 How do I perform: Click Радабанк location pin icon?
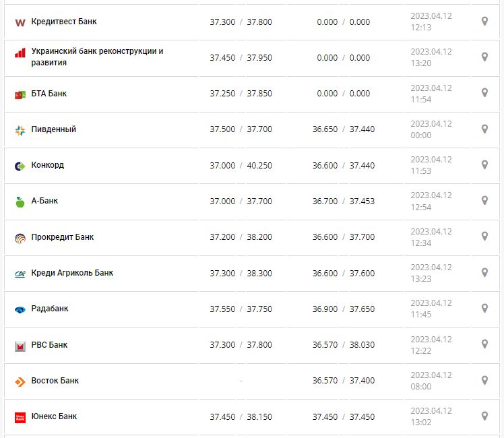click(x=484, y=309)
